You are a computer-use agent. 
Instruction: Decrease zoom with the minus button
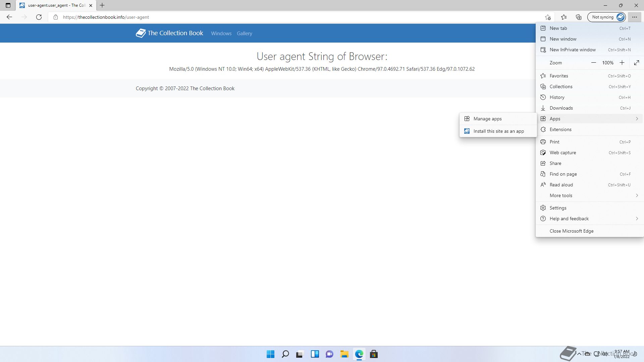[594, 63]
